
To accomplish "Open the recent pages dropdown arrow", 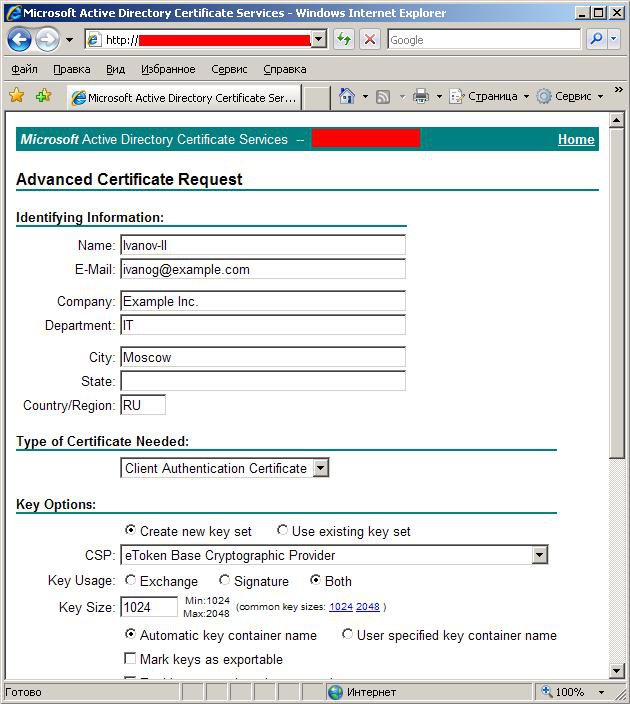I will tap(69, 40).
